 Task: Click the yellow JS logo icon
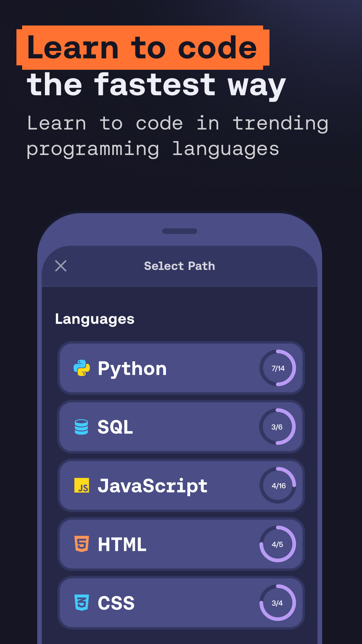click(x=82, y=485)
